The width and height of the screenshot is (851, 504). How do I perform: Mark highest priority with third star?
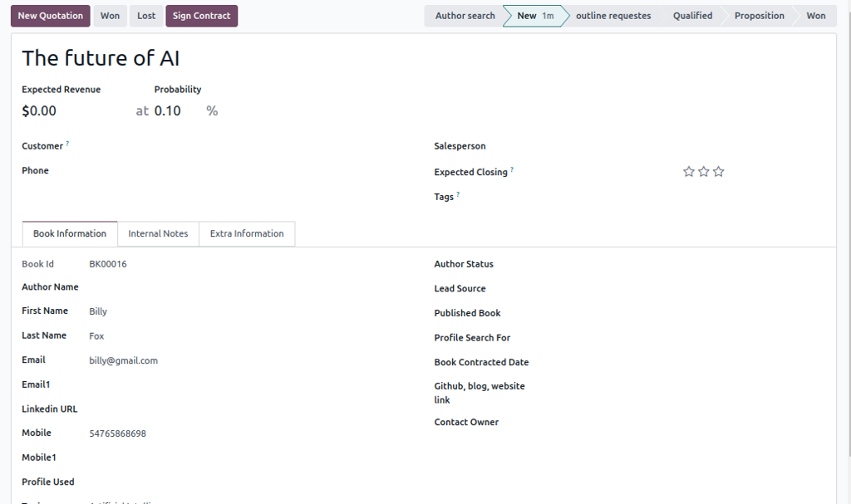(719, 172)
